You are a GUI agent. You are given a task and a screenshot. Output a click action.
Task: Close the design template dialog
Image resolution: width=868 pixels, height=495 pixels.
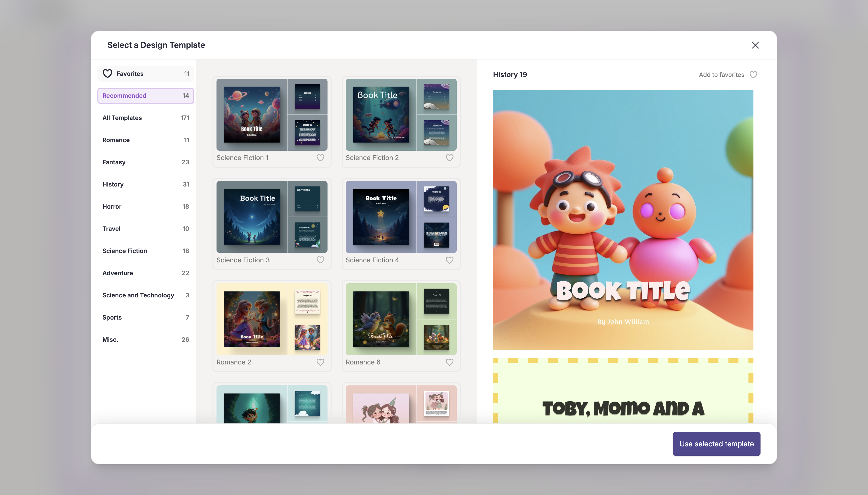(x=755, y=45)
